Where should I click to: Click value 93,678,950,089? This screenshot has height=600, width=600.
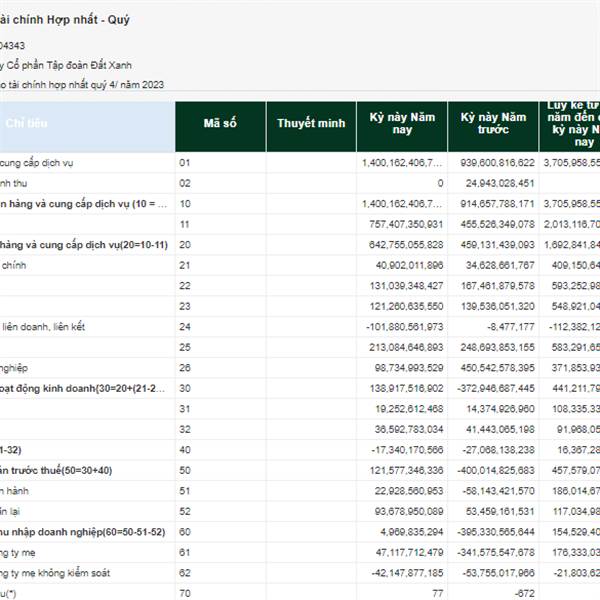coord(409,512)
